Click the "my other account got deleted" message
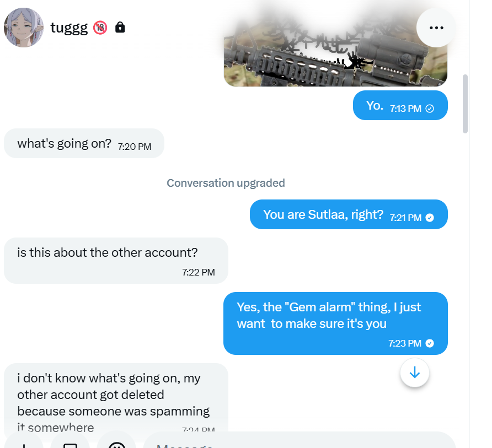The image size is (492, 448). pos(116,395)
